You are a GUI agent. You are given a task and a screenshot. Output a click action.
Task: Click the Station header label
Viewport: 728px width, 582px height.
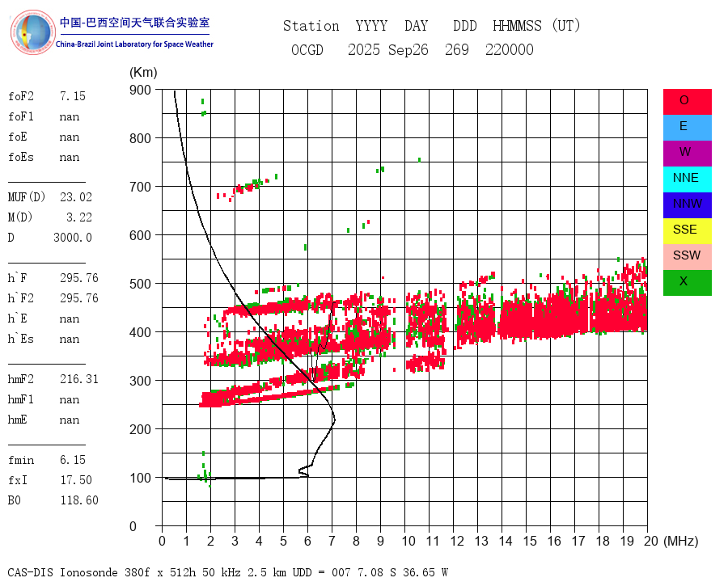[x=311, y=26]
